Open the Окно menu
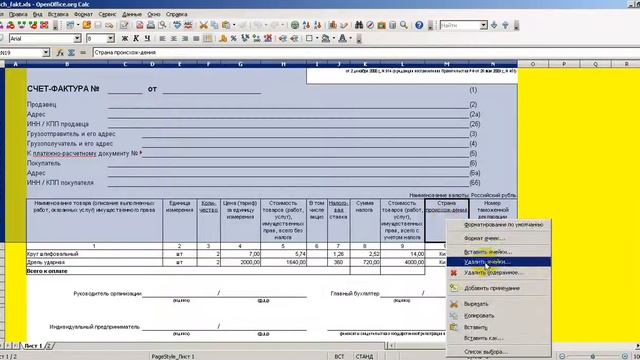Image resolution: width=640 pixels, height=360 pixels. click(154, 14)
